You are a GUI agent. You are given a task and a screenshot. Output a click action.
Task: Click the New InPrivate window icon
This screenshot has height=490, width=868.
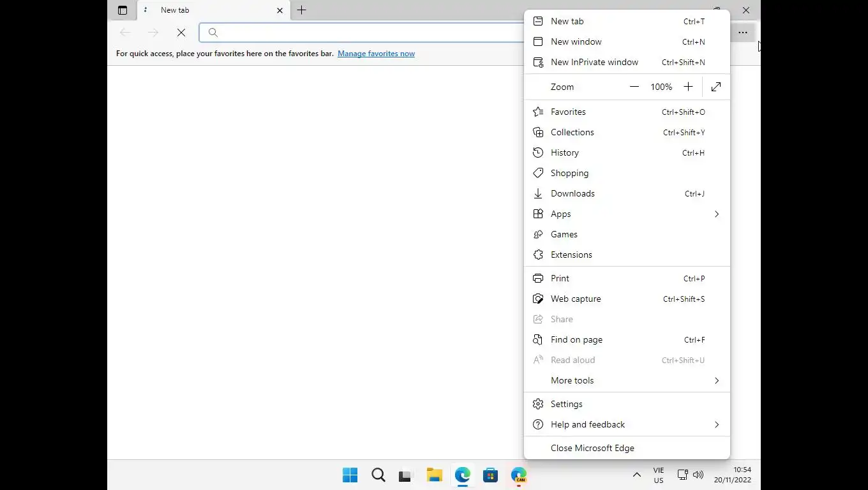tap(538, 62)
